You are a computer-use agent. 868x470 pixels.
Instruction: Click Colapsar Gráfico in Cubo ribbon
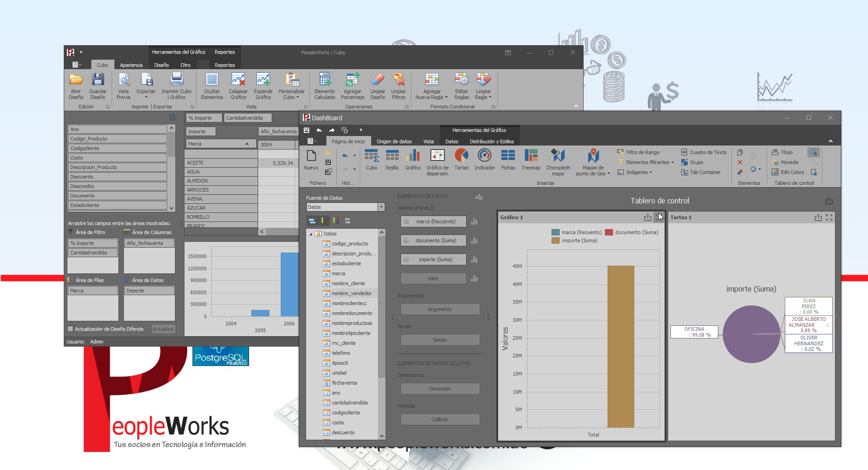coord(238,86)
